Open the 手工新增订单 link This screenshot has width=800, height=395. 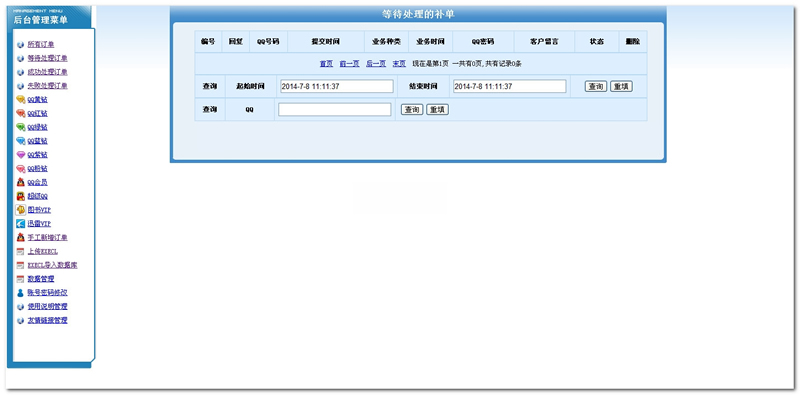click(x=47, y=237)
